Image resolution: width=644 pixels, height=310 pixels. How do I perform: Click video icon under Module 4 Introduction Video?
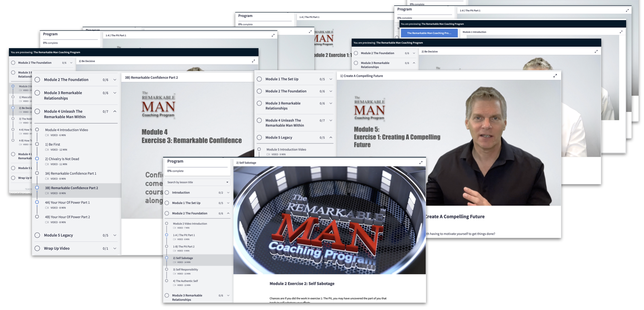(47, 135)
